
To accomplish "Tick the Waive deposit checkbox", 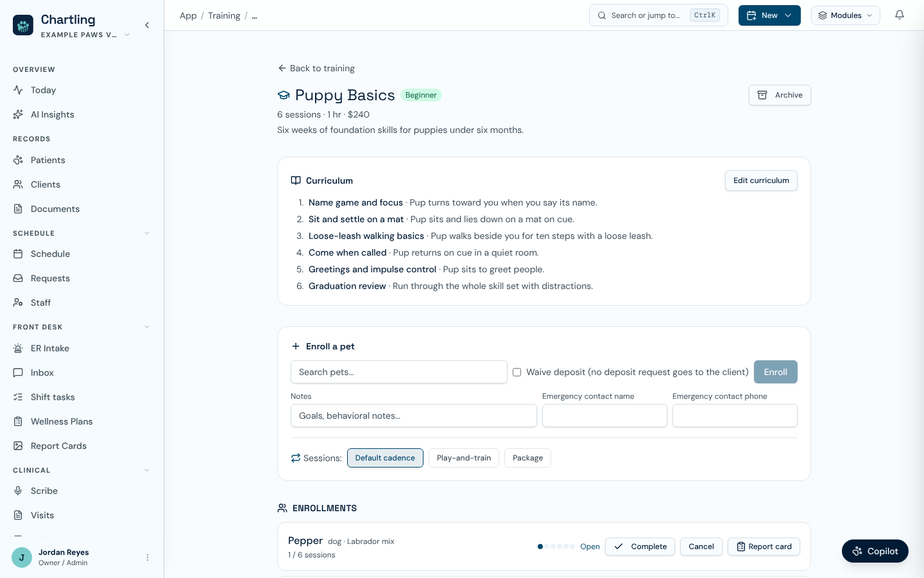I will click(x=517, y=372).
